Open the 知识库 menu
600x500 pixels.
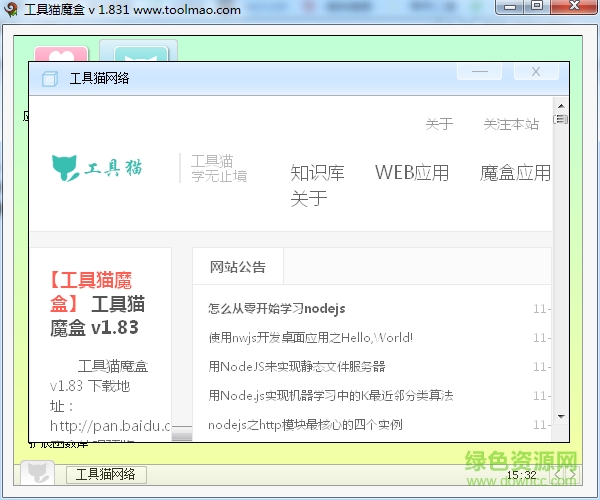(317, 173)
